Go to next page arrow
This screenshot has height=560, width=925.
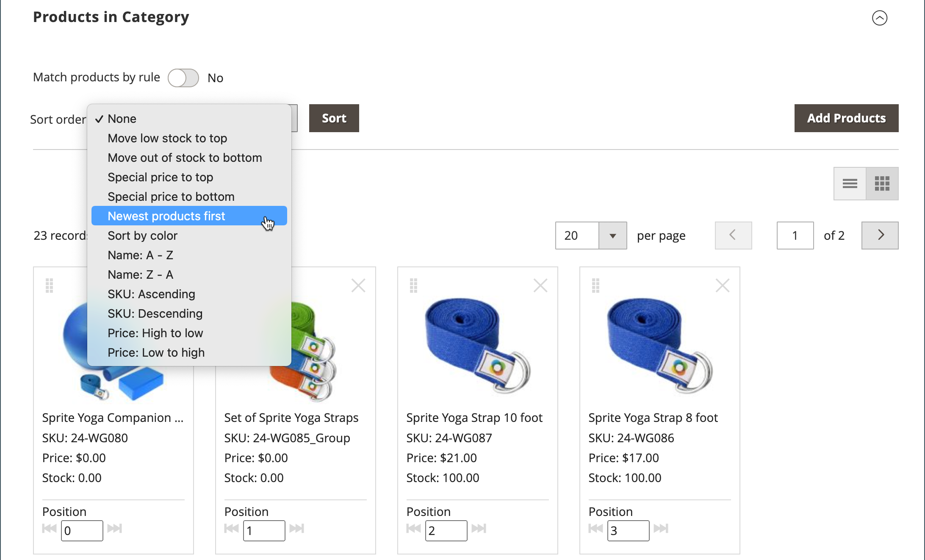click(x=880, y=236)
